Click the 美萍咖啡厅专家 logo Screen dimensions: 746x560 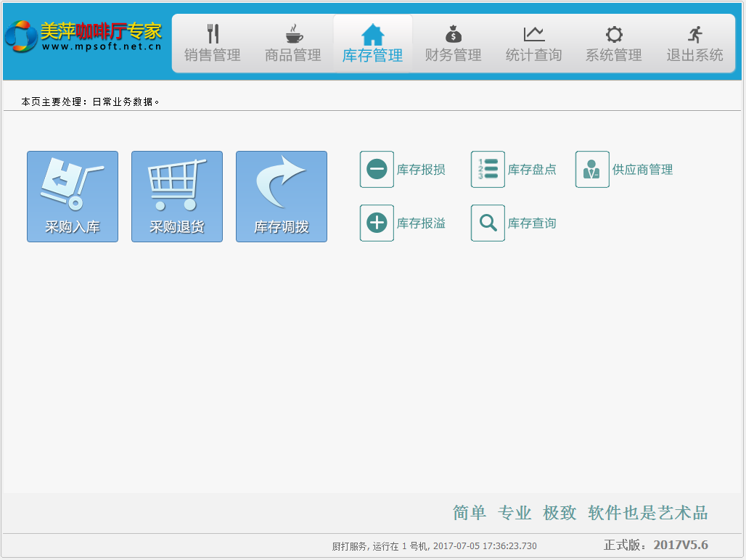[x=84, y=36]
